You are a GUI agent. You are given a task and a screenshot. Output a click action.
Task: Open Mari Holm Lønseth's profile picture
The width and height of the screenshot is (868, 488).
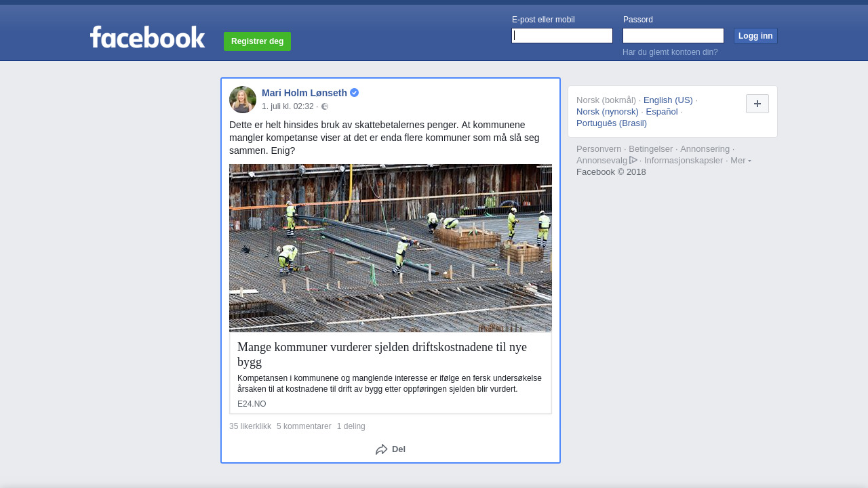click(243, 100)
